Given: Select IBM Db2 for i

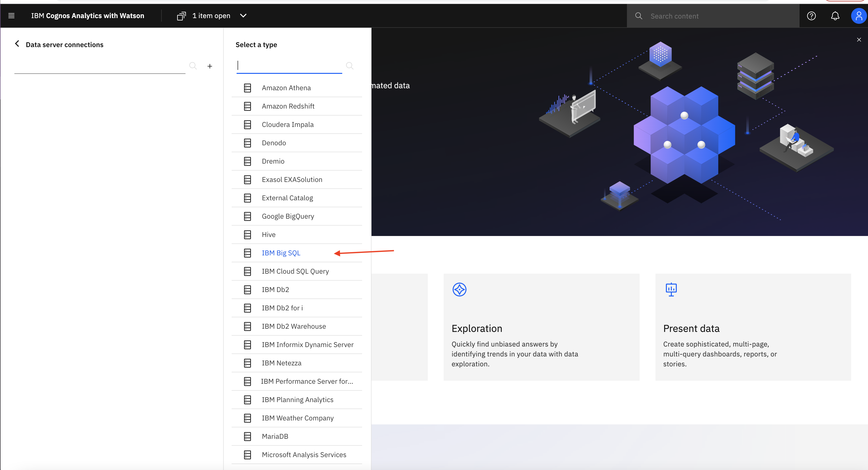Looking at the screenshot, I should click(297, 308).
